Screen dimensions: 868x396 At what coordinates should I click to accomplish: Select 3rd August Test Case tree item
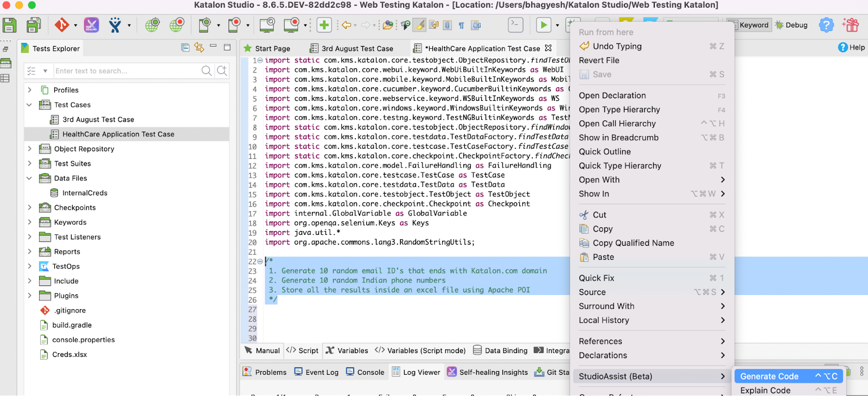[x=98, y=119]
